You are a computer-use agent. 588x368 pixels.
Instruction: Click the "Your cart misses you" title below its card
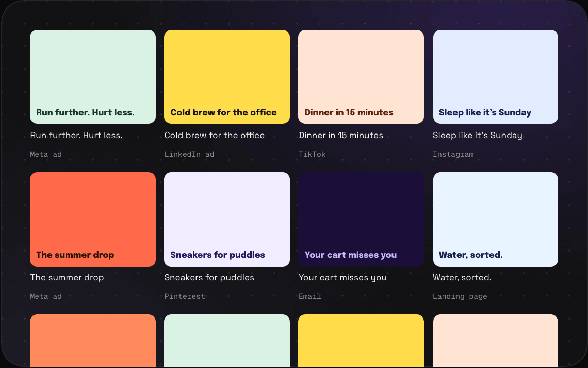(342, 278)
